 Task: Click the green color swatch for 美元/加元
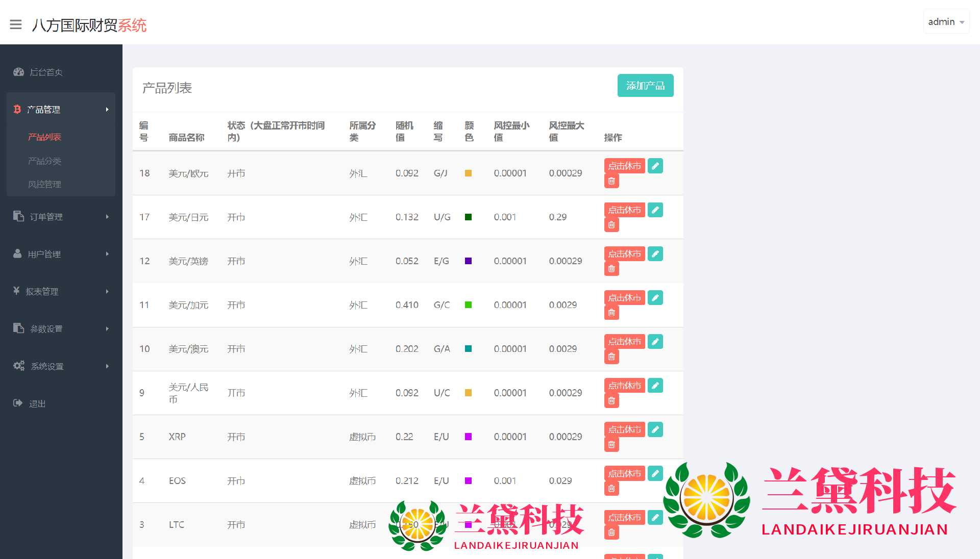468,305
